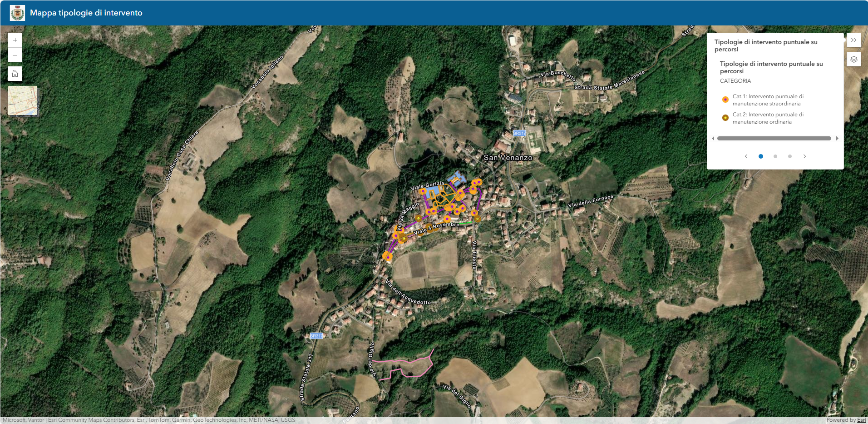Image resolution: width=868 pixels, height=424 pixels.
Task: Click the legend scrollbar left arrow
Action: click(x=713, y=139)
